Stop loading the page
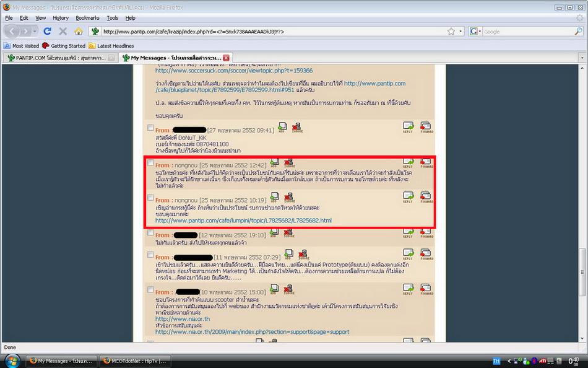The height and width of the screenshot is (368, 588). pyautogui.click(x=63, y=31)
